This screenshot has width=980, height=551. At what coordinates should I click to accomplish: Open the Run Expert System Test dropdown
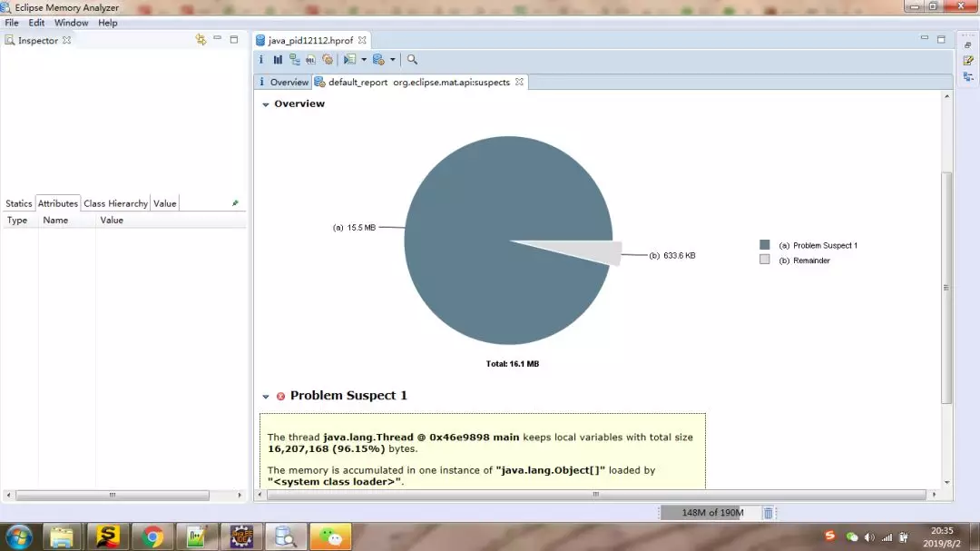tap(364, 59)
